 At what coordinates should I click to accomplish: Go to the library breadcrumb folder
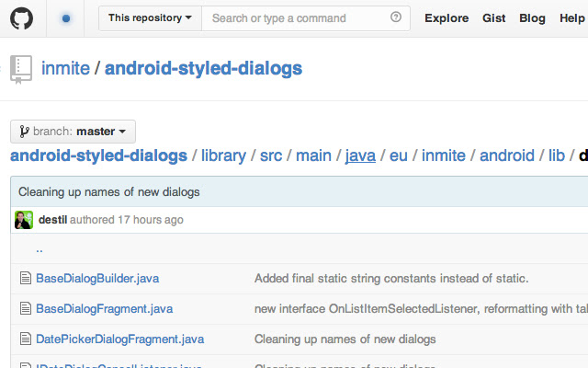coord(223,155)
